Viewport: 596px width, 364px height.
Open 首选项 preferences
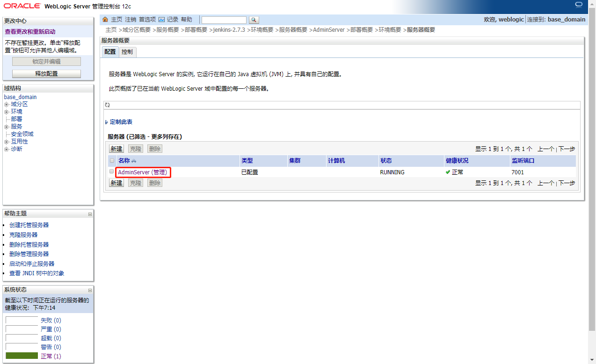[x=147, y=20]
